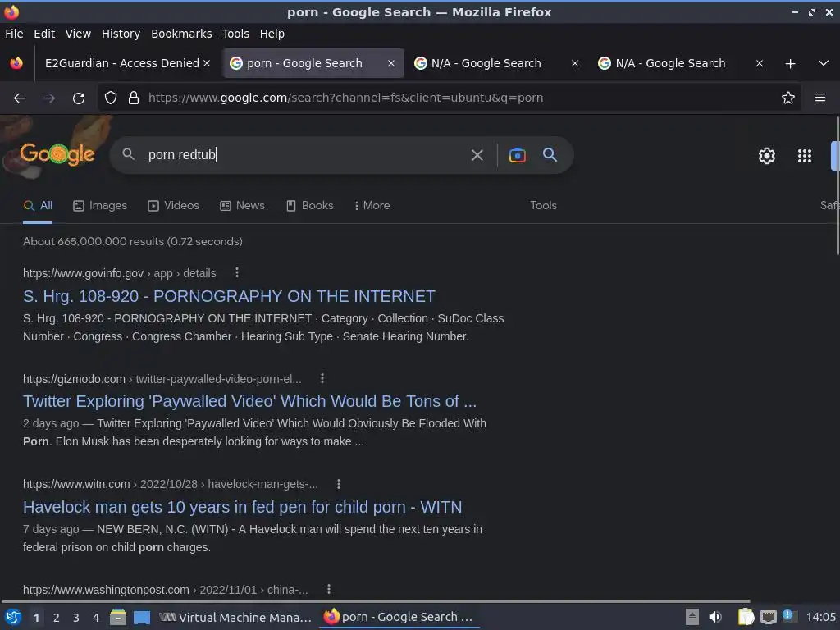This screenshot has width=840, height=630.
Task: Open the Firefox hamburger application menu
Action: pyautogui.click(x=819, y=98)
